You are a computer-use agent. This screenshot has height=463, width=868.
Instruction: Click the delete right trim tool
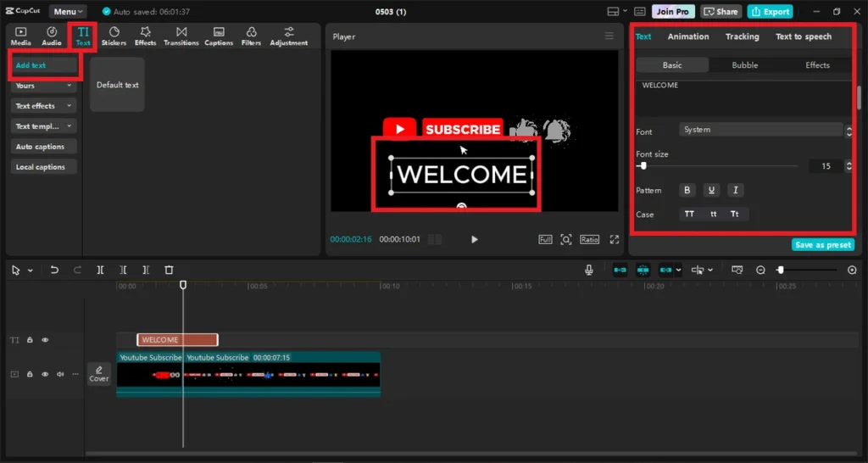[x=146, y=270]
